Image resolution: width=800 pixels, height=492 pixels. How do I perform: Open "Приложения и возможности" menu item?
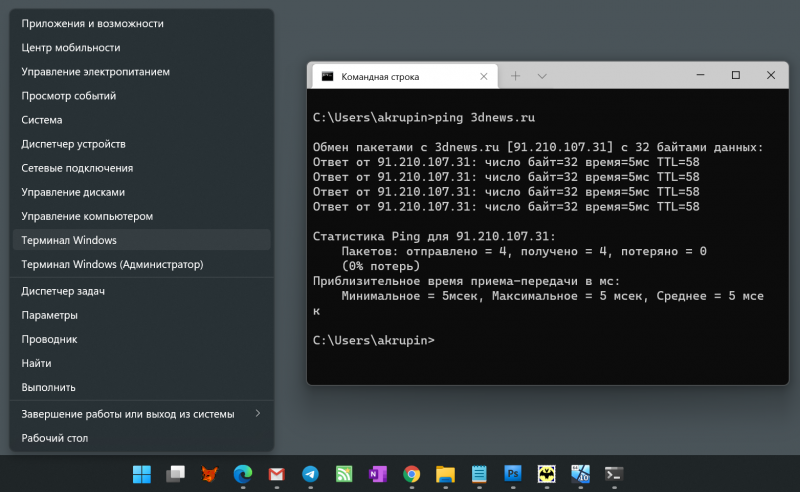point(92,23)
